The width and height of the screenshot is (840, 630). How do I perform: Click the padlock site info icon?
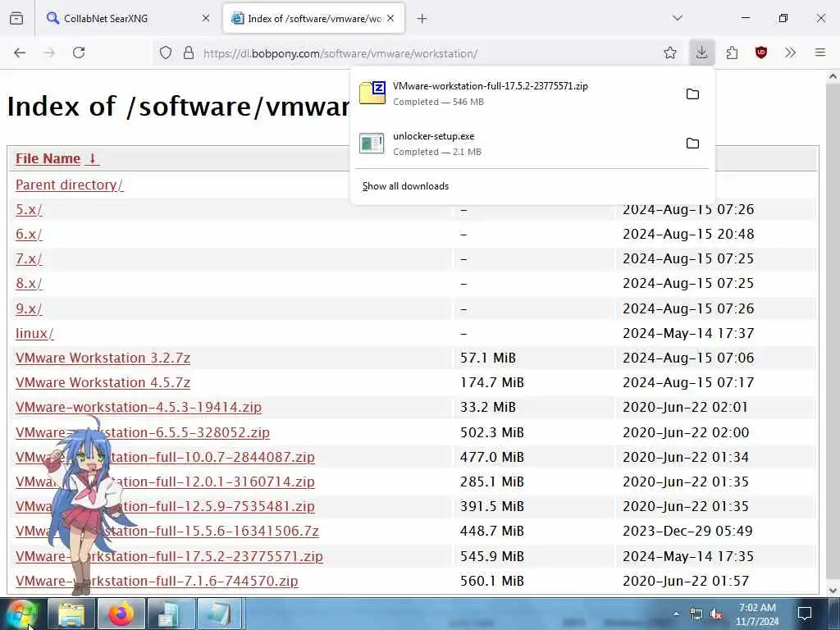click(x=189, y=52)
